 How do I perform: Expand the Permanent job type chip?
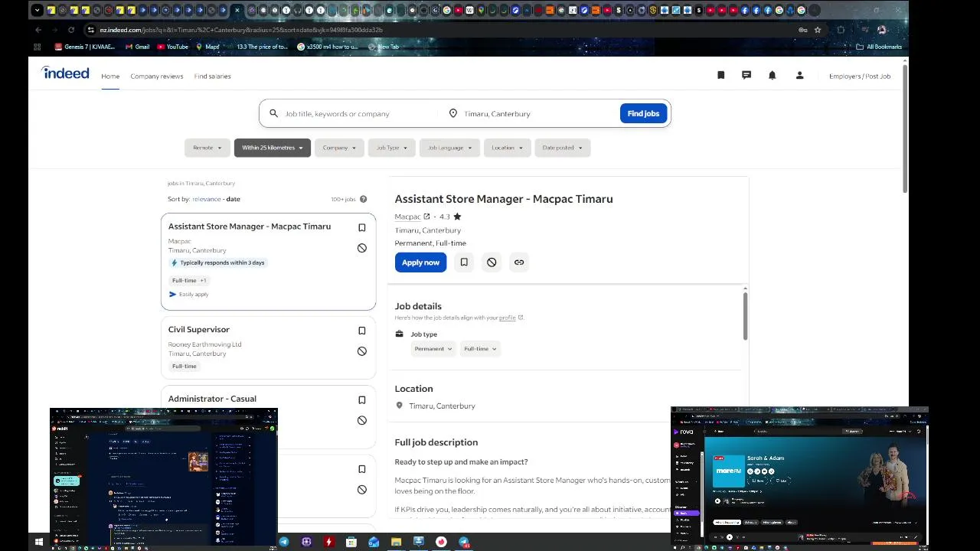point(433,349)
